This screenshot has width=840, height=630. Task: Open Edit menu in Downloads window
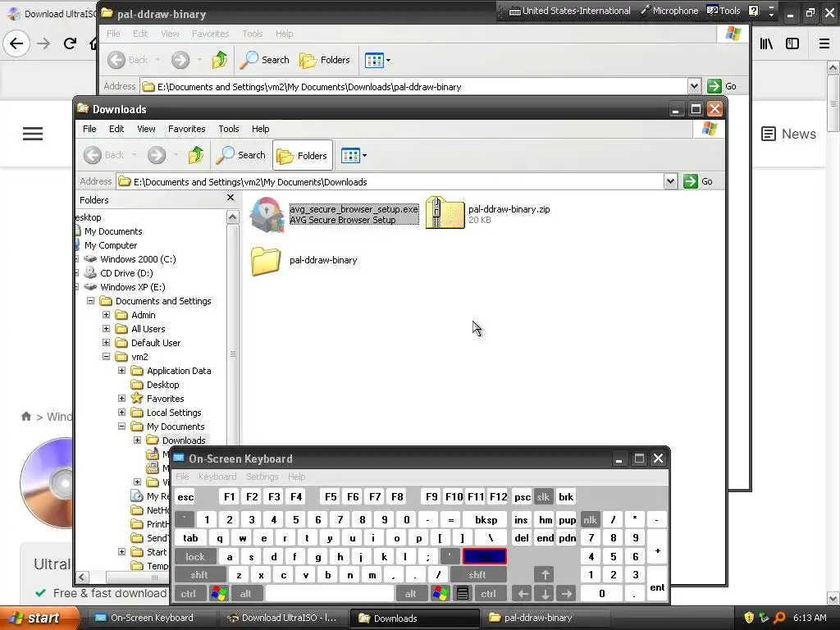pos(116,129)
